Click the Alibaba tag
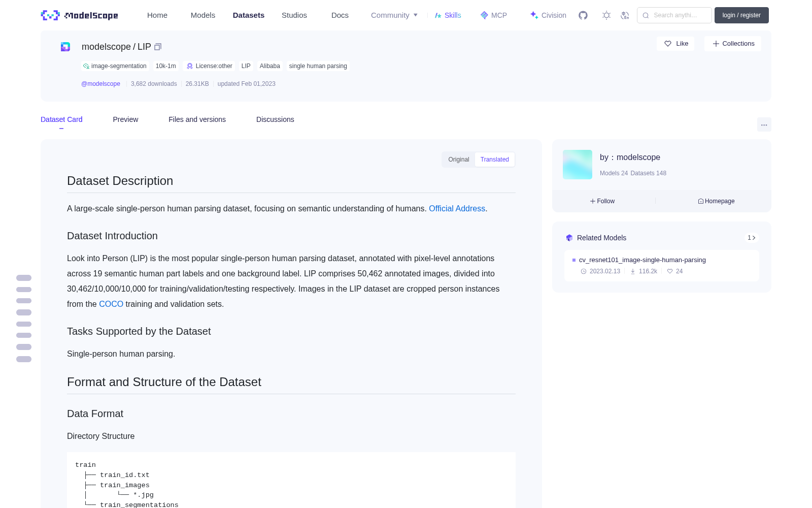The width and height of the screenshot is (812, 508). tap(270, 66)
